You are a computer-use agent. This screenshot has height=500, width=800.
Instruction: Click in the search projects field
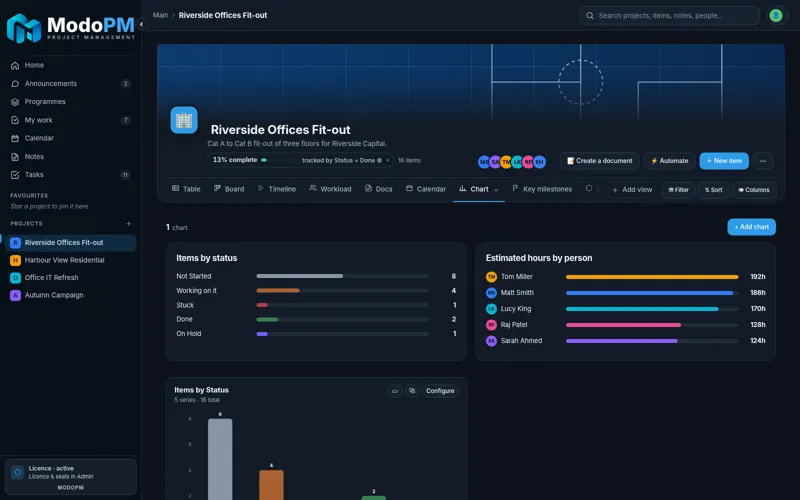point(669,16)
